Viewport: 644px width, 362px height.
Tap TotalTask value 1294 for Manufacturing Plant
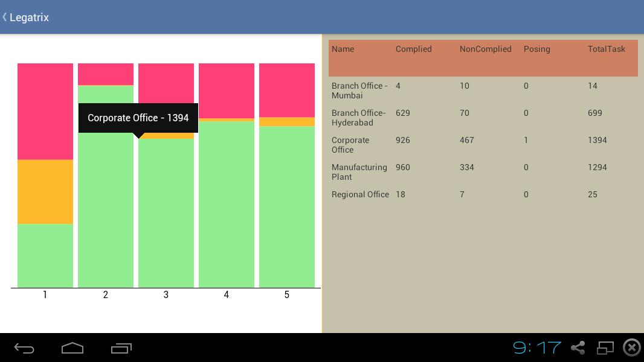coord(597,167)
